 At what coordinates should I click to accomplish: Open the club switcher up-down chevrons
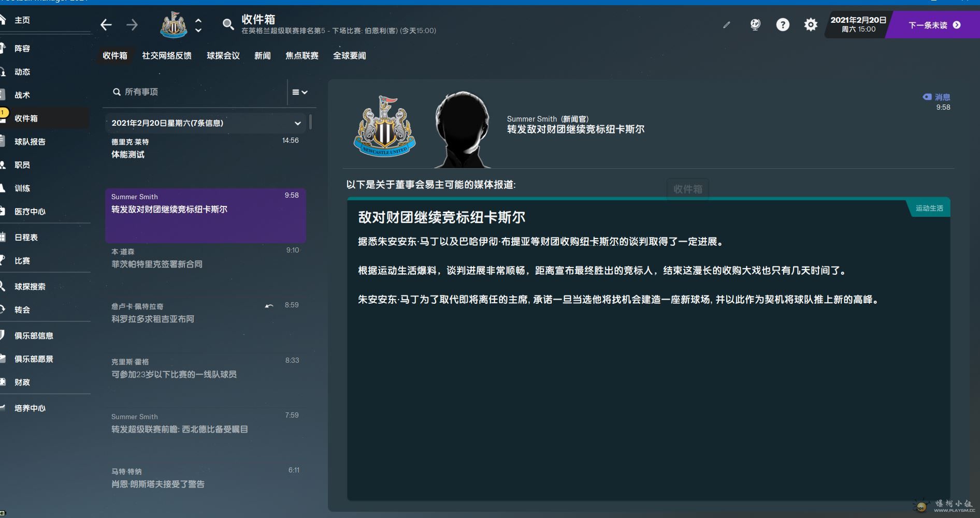click(198, 25)
